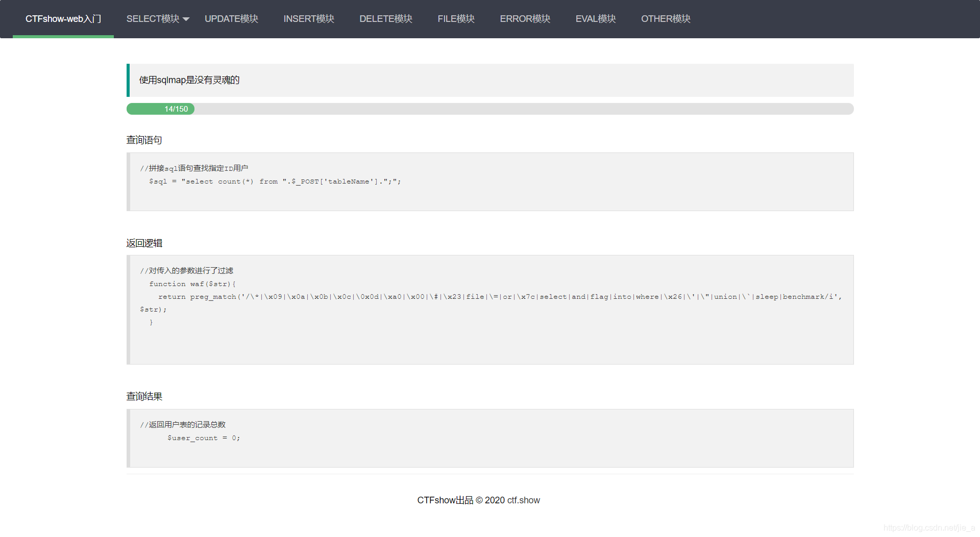Navigate to the EVAL模块 section
The image size is (980, 537).
(596, 19)
